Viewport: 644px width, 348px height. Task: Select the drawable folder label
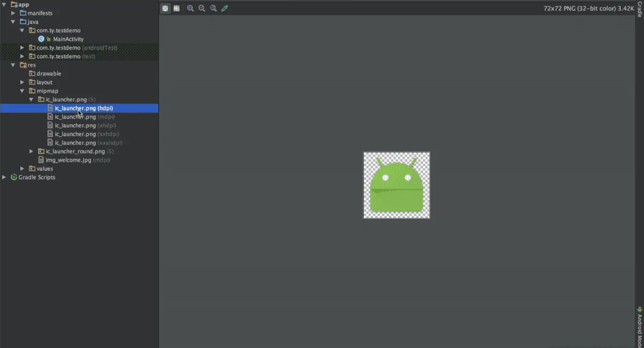click(x=49, y=74)
